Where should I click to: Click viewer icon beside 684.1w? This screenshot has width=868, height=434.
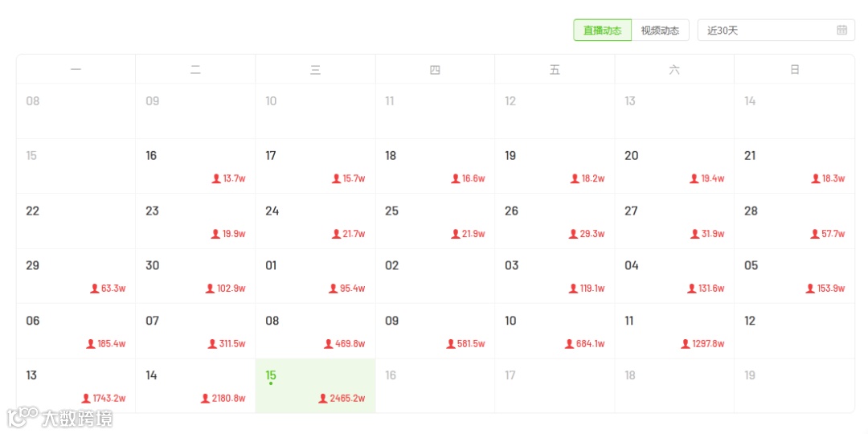coord(569,344)
